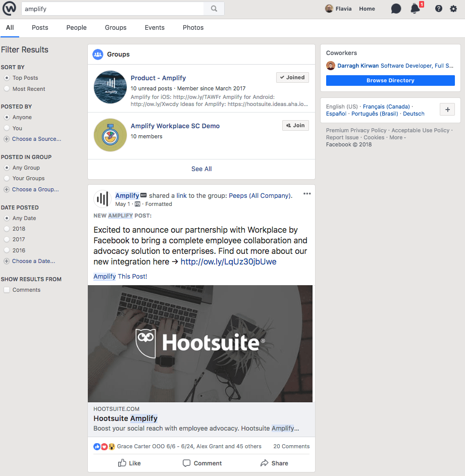Open the settings gear icon
The image size is (465, 476).
tap(453, 9)
